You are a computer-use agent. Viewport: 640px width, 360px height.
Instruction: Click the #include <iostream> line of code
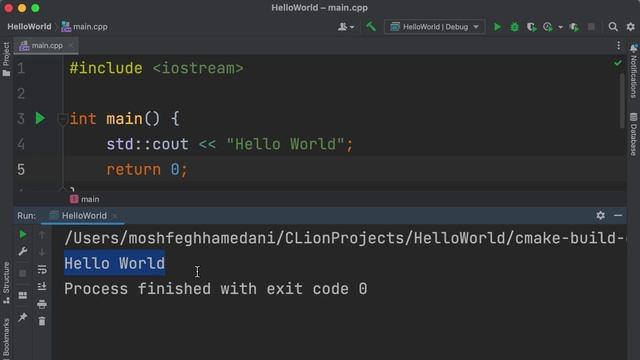pos(156,68)
